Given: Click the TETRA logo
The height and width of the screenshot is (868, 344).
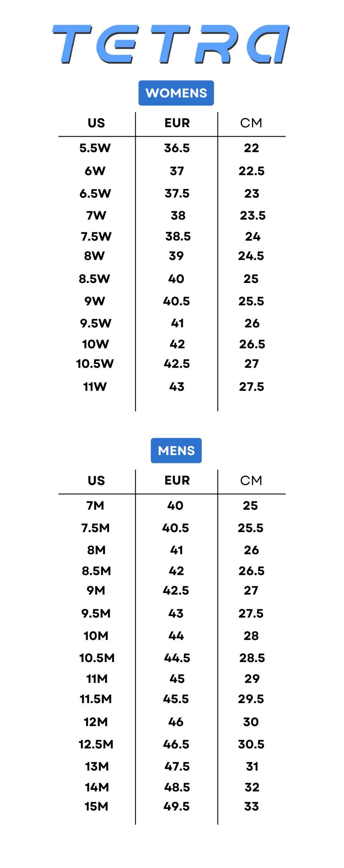Looking at the screenshot, I should [171, 44].
